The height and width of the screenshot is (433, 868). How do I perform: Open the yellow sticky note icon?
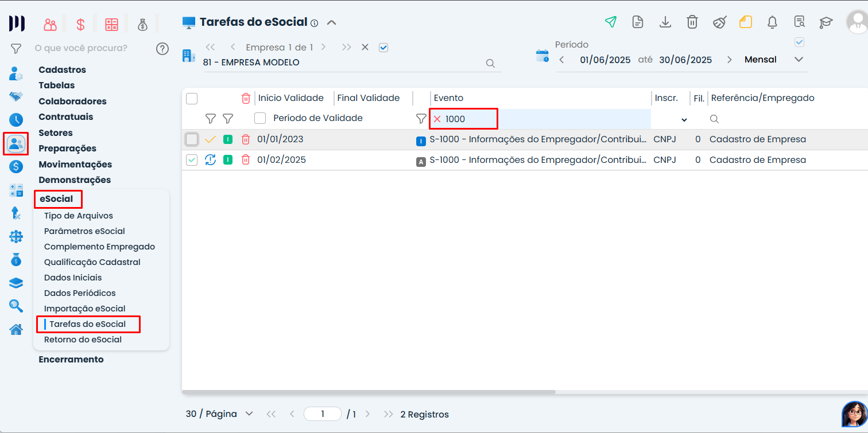[746, 22]
